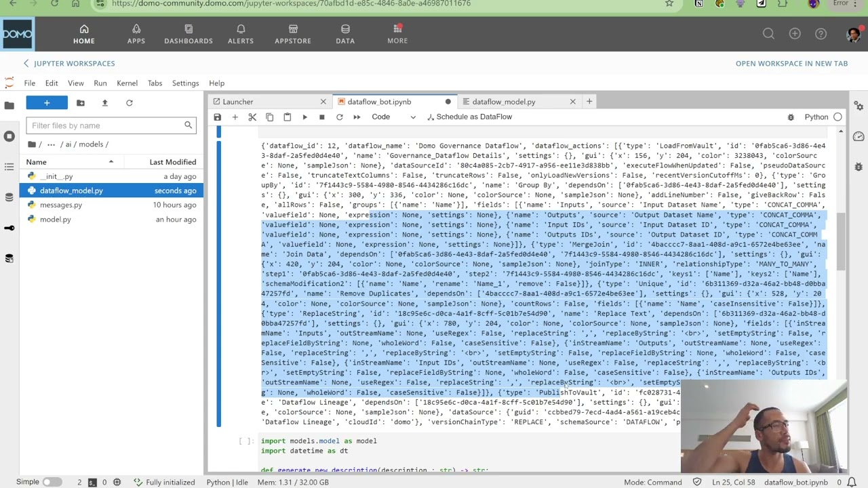Close the Launcher tab
Screen dimensions: 868x488
pos(323,102)
